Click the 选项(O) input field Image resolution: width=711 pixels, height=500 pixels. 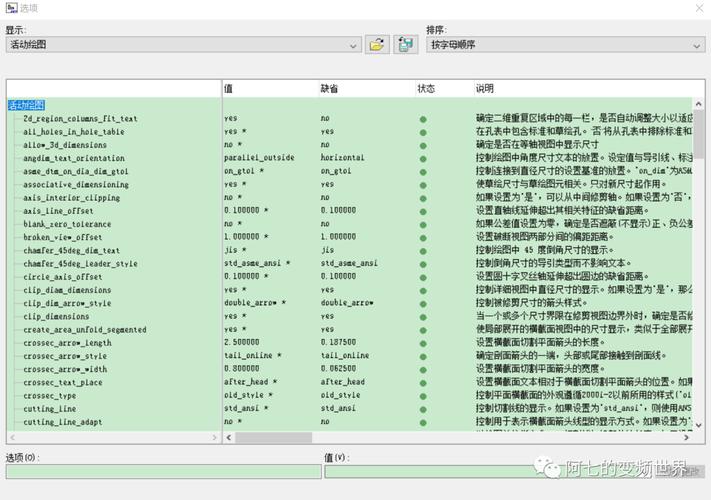coord(164,471)
